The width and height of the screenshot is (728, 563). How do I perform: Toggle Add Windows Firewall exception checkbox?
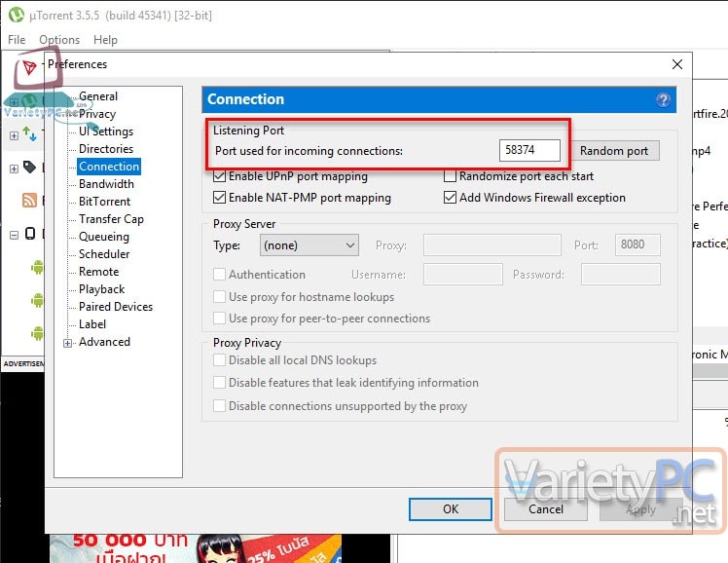450,198
